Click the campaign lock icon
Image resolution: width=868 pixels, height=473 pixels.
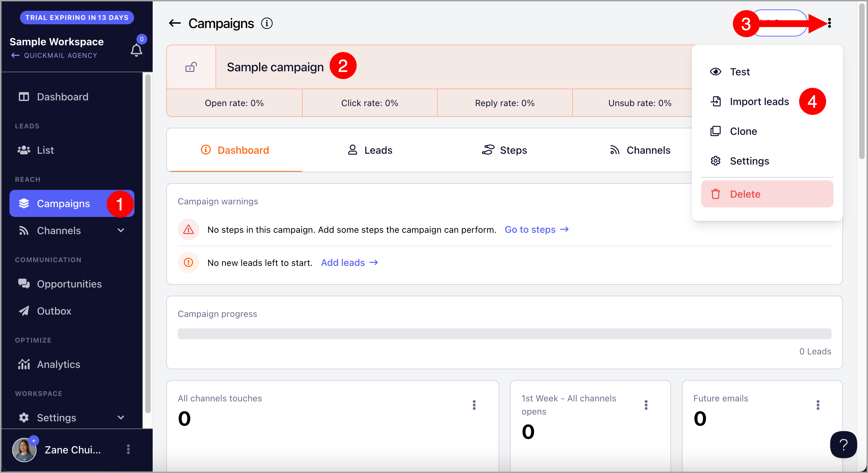(191, 67)
